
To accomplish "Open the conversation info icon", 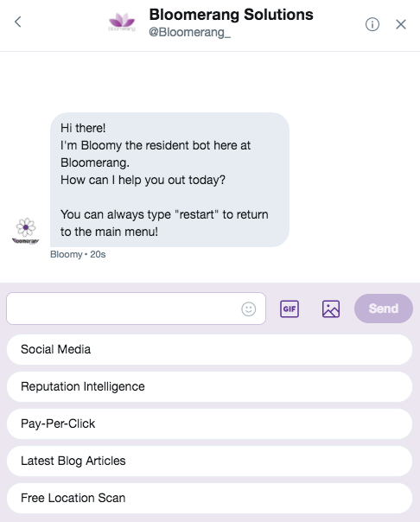I will click(372, 24).
